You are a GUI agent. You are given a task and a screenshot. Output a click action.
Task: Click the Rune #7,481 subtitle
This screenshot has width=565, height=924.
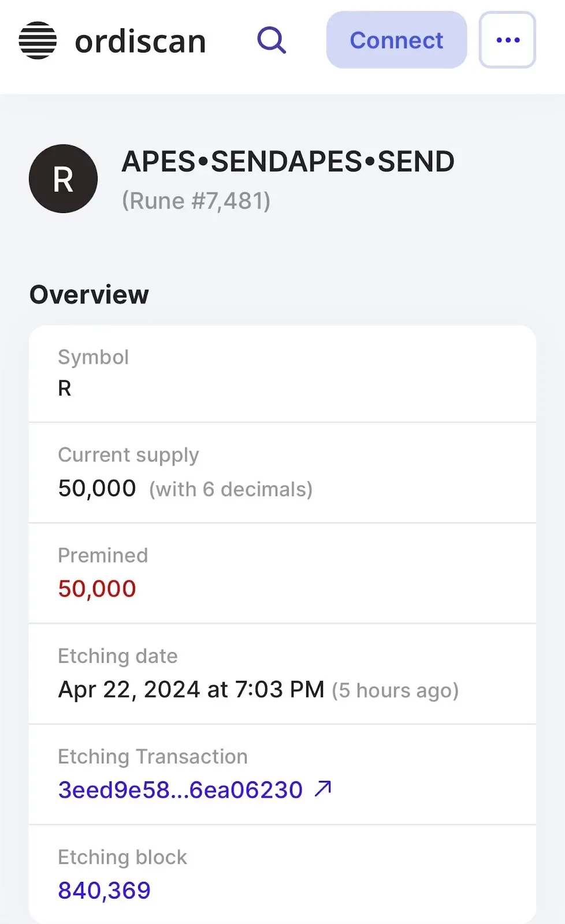tap(196, 201)
